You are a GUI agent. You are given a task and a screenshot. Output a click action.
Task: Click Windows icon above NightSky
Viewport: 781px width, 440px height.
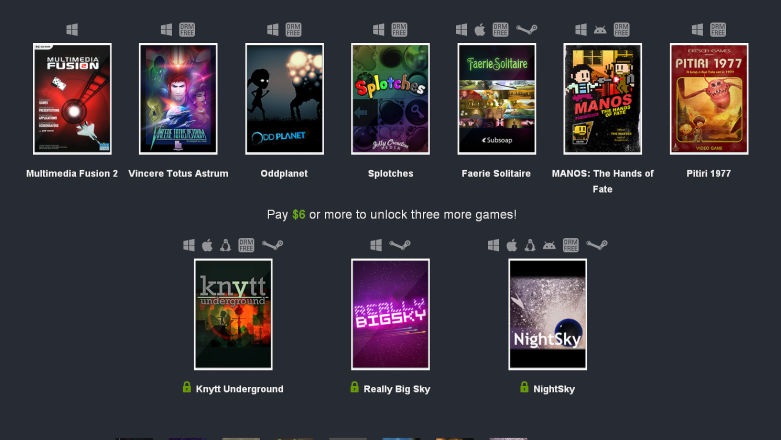tap(494, 245)
